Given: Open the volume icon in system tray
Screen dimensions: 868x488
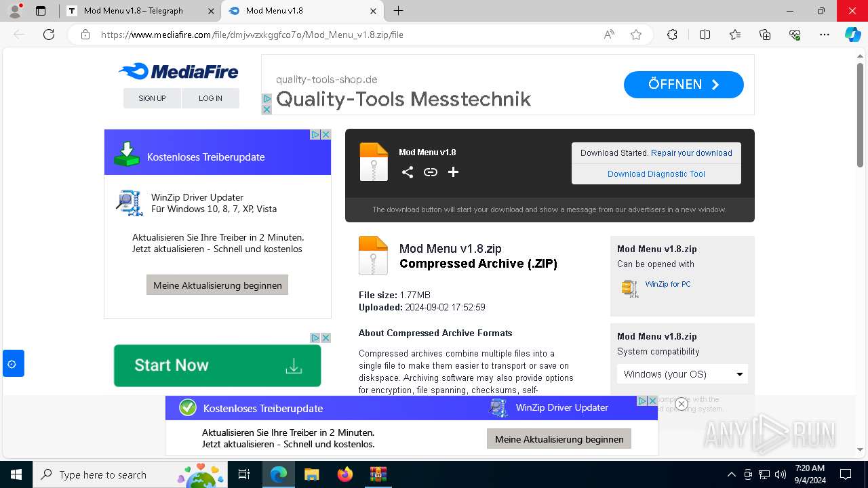Looking at the screenshot, I should (781, 474).
